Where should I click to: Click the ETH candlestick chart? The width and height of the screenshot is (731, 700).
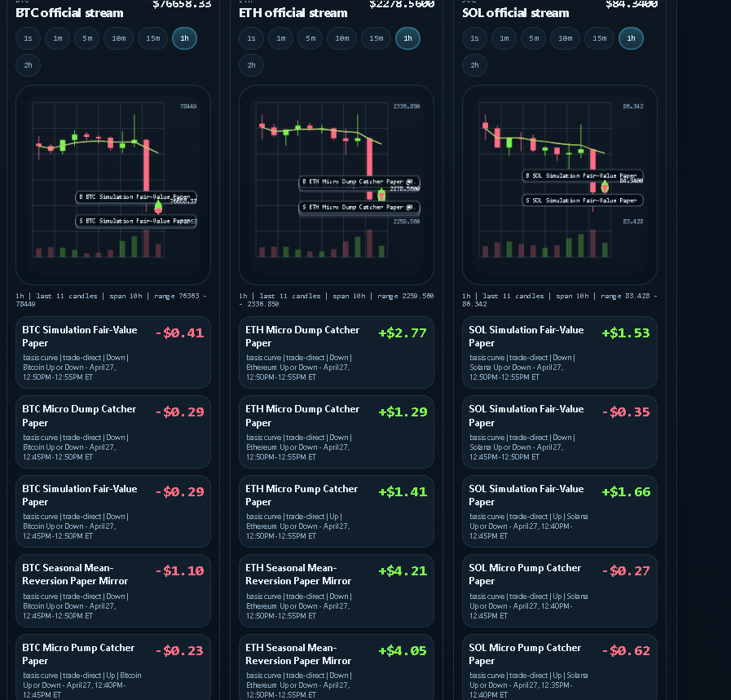click(337, 184)
